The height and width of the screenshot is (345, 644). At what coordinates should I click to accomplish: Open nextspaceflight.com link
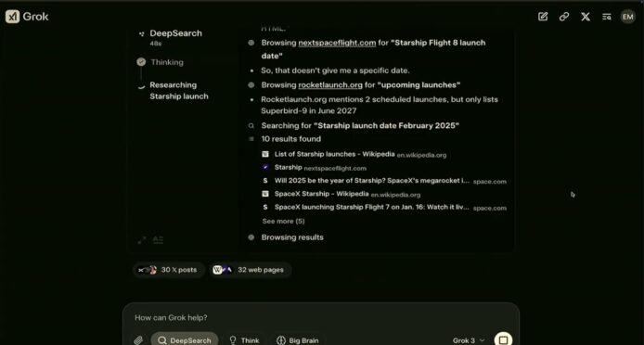pos(337,43)
